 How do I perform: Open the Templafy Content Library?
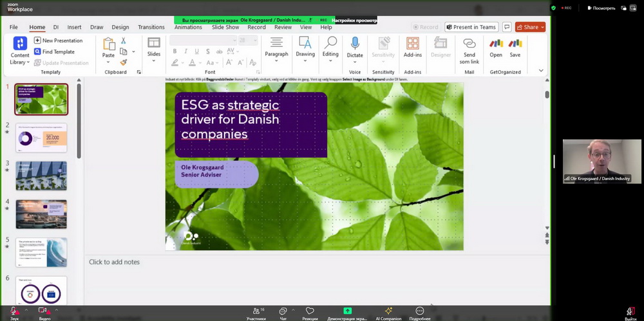[20, 50]
